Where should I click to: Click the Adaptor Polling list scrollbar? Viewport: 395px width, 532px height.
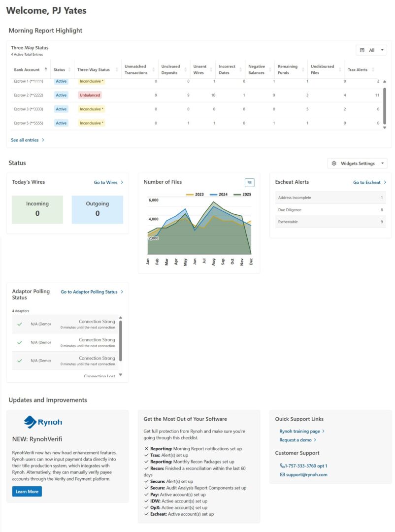(x=121, y=341)
